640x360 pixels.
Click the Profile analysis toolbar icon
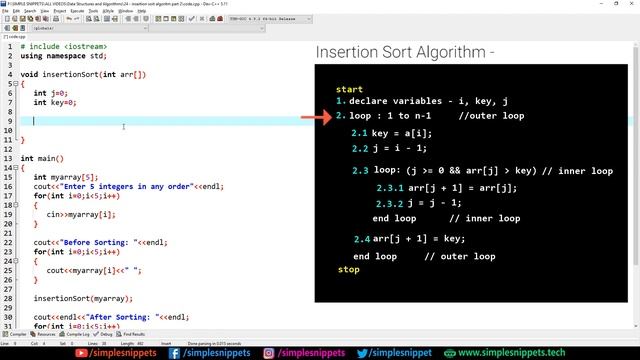pos(212,19)
